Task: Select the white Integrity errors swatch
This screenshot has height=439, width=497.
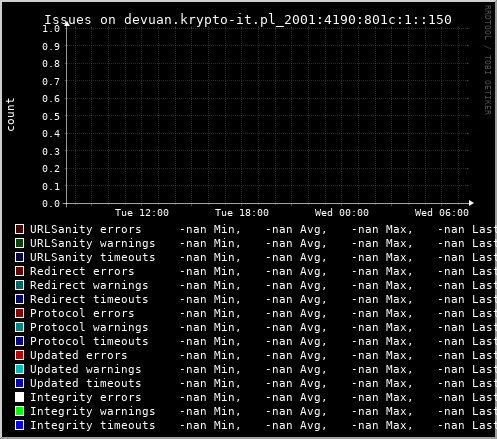Action: (x=20, y=397)
